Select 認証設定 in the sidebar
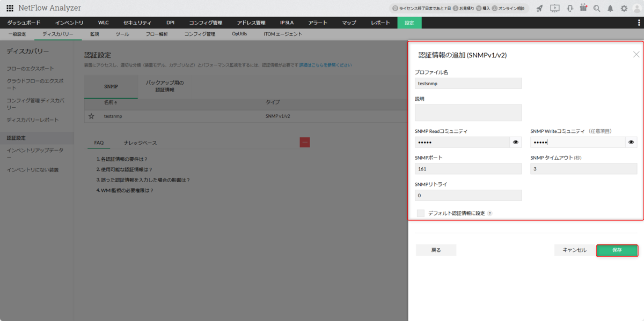This screenshot has height=321, width=644. click(x=36, y=138)
